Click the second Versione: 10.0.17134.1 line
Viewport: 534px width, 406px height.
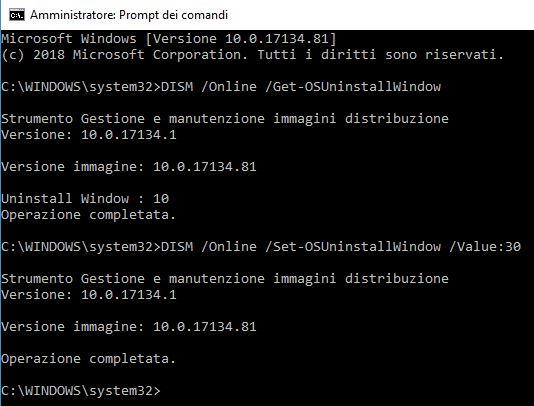(x=89, y=295)
